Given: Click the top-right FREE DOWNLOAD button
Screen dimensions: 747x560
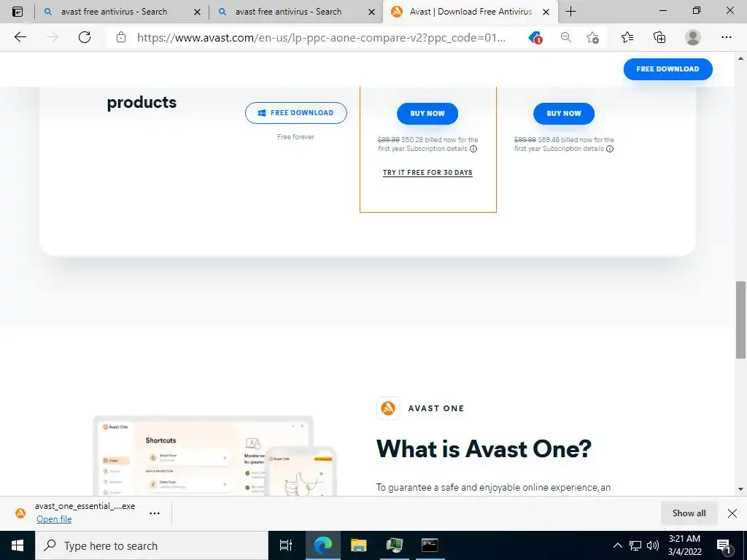Looking at the screenshot, I should pos(667,69).
